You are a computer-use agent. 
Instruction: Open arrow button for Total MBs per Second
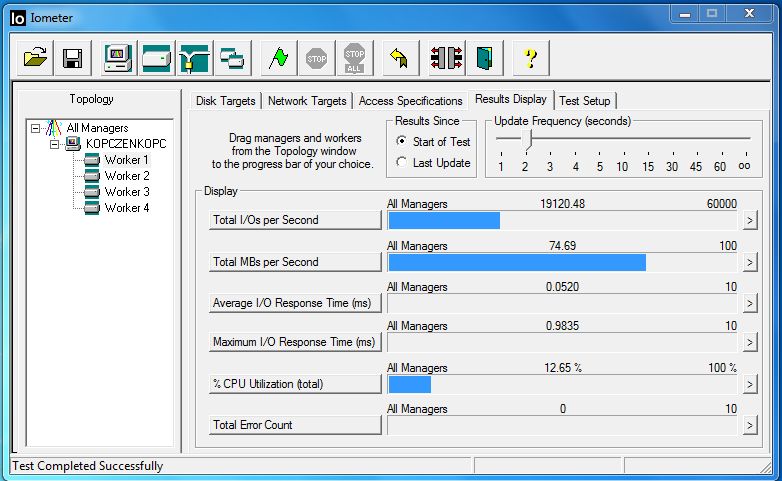pos(750,262)
